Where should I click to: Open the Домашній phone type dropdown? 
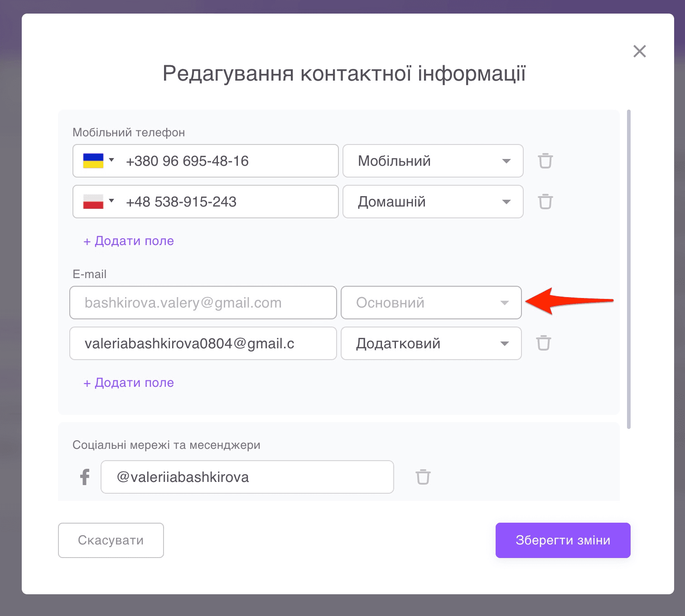point(507,202)
